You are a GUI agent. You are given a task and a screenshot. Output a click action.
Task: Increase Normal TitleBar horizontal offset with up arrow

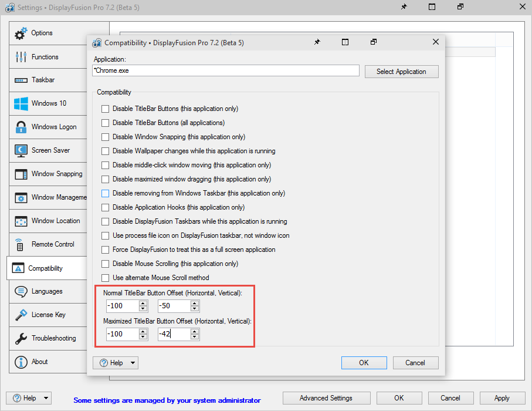point(143,303)
